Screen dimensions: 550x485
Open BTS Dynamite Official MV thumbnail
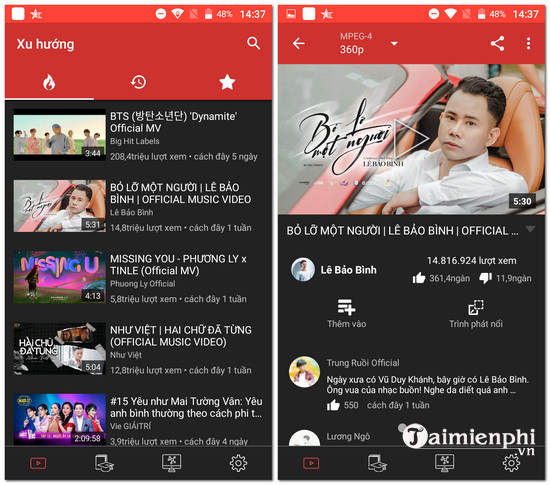click(59, 134)
